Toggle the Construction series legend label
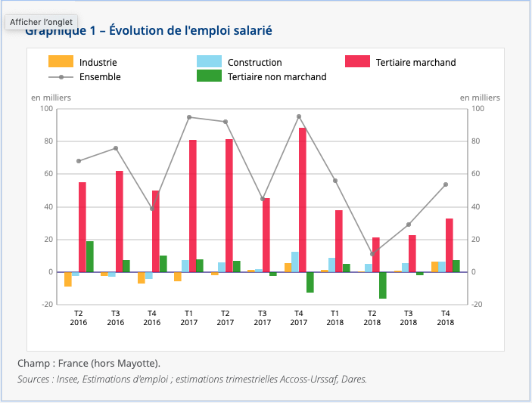 (254, 62)
